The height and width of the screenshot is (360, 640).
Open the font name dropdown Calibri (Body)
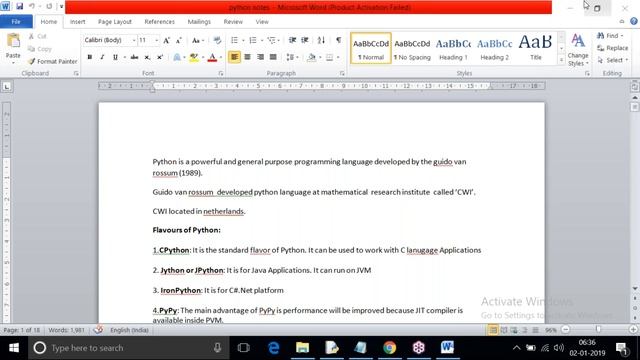pos(134,40)
